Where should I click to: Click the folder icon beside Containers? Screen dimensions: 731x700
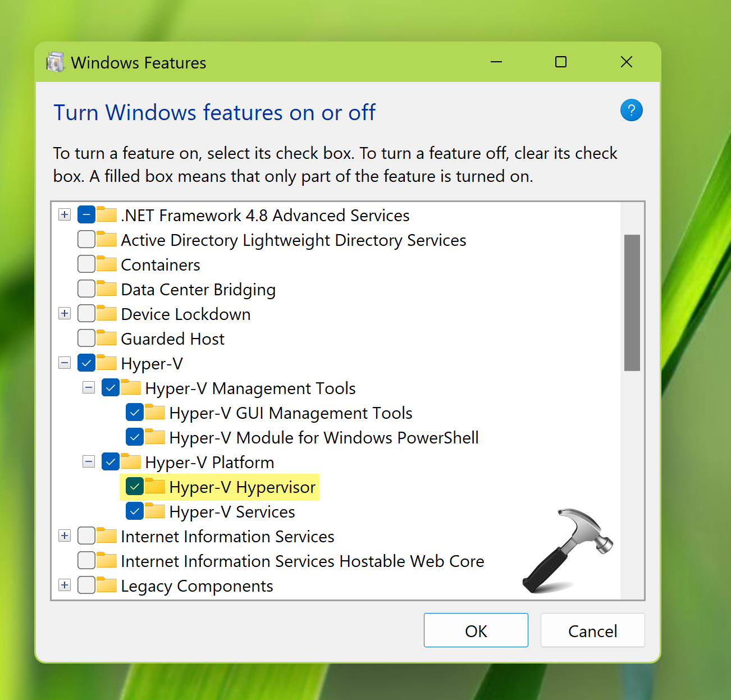coord(106,264)
